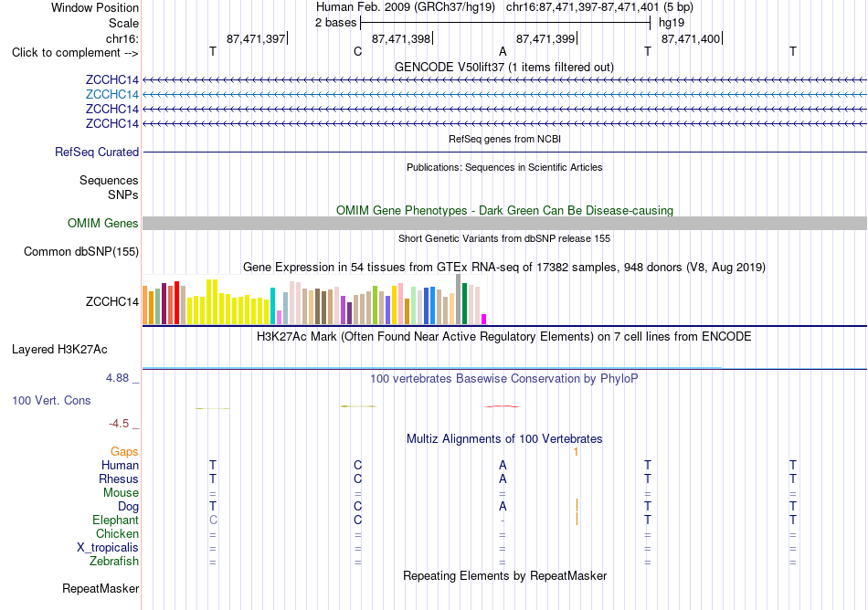Select the Mouse species row label
The height and width of the screenshot is (610, 868).
click(x=121, y=493)
